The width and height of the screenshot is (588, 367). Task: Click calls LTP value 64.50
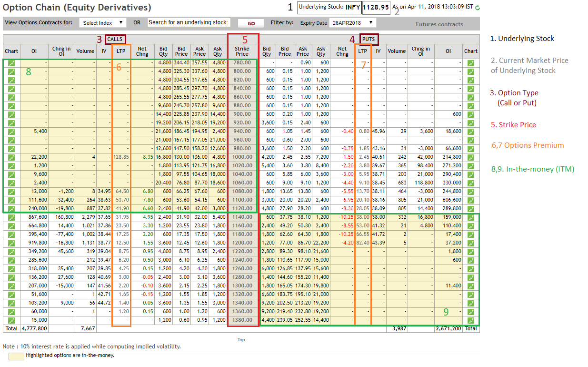click(123, 192)
